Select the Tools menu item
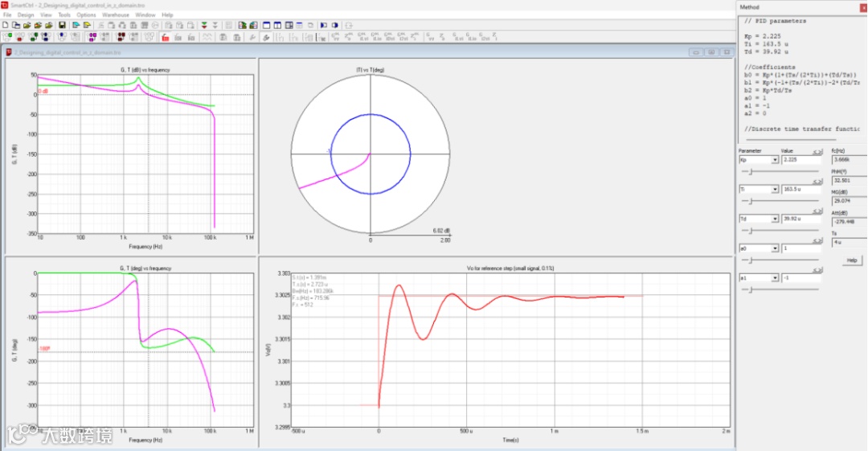Image resolution: width=868 pixels, height=451 pixels. tap(64, 14)
